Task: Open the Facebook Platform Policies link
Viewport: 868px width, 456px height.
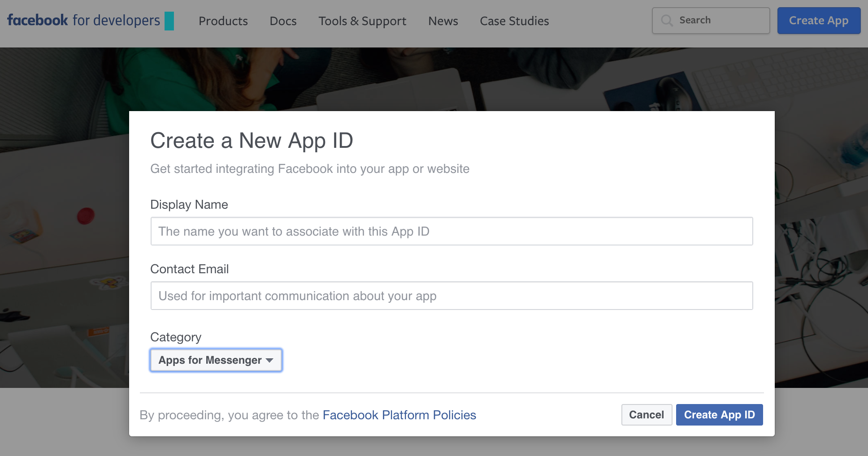Action: point(399,415)
